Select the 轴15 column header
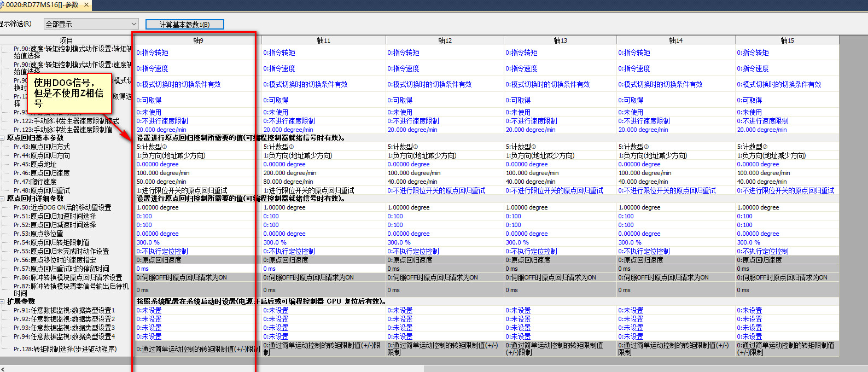Screen dimensions: 868x372 pos(787,40)
